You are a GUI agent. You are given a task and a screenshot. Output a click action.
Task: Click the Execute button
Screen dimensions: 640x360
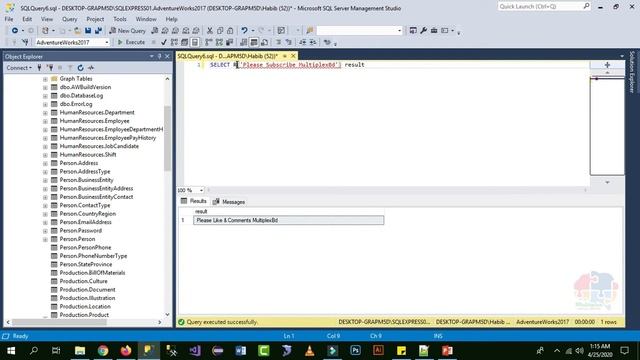[x=131, y=42]
